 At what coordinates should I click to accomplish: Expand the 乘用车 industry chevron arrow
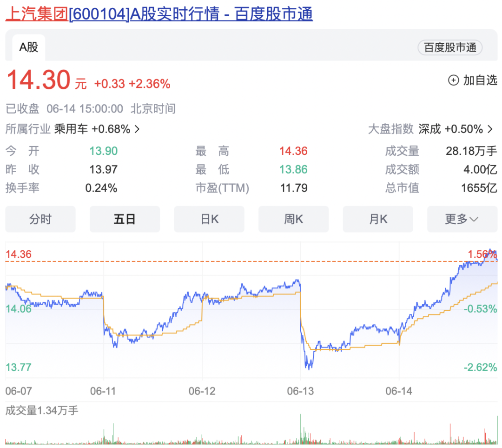(x=137, y=129)
